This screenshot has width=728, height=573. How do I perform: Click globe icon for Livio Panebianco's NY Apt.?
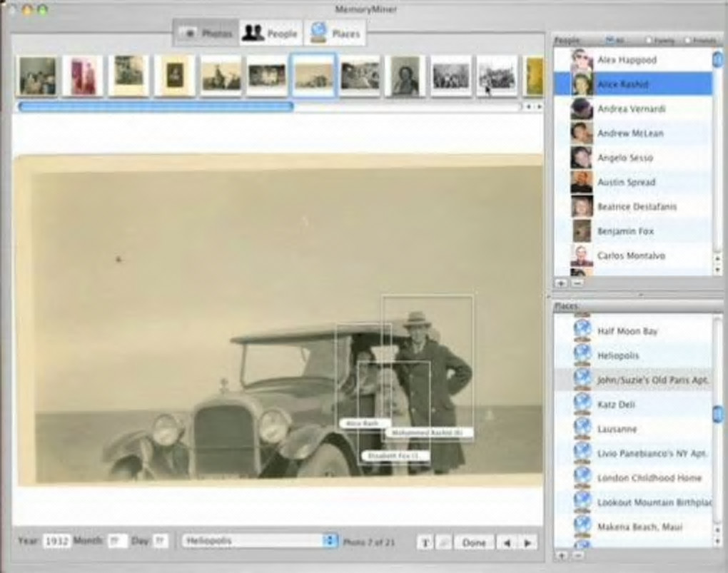582,453
